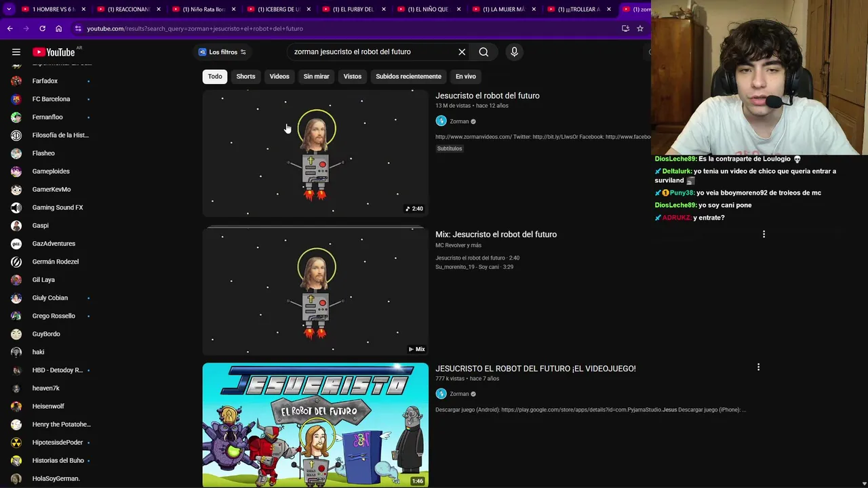
Task: Open the Gameploides subscription
Action: [51, 171]
